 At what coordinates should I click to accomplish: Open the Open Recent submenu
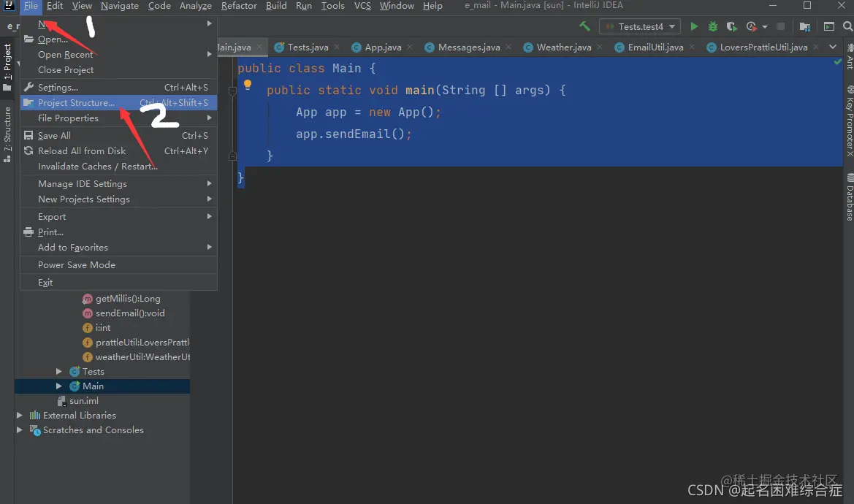(x=119, y=55)
